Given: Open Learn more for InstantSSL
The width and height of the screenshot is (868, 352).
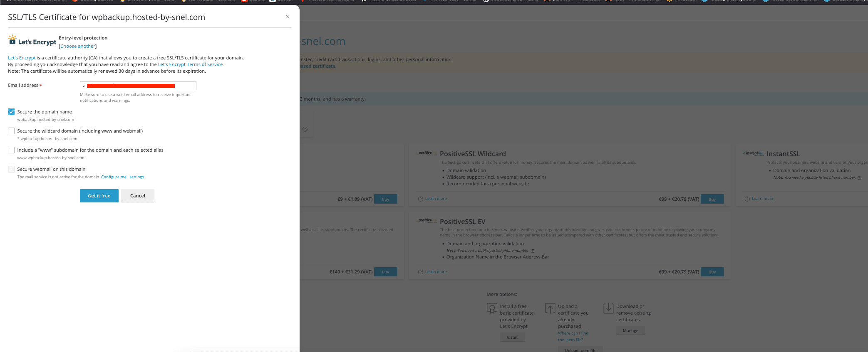Looking at the screenshot, I should click(x=762, y=199).
